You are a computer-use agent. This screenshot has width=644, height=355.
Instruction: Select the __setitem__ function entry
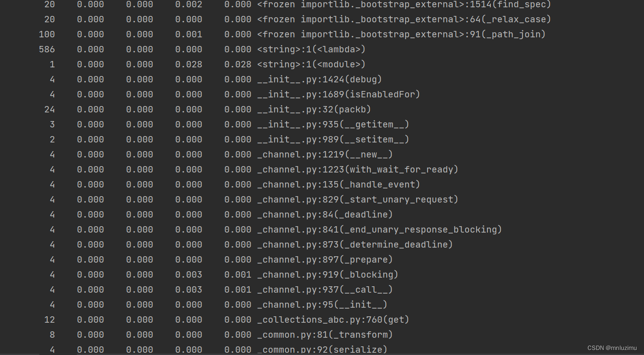(x=333, y=140)
